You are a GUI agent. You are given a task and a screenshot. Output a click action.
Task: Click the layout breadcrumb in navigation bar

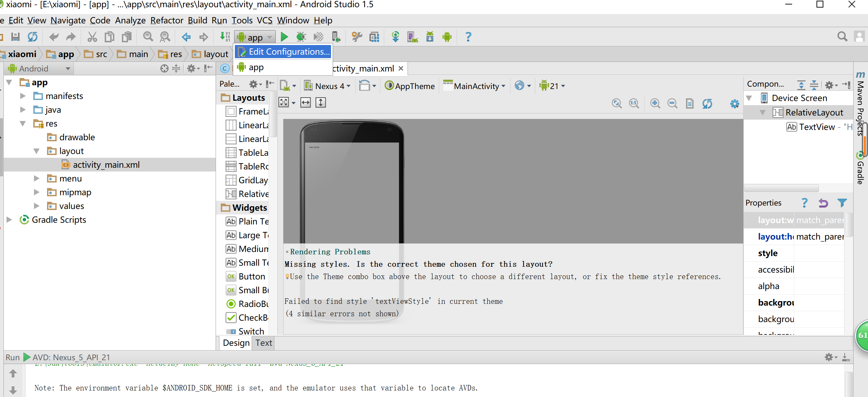click(210, 54)
